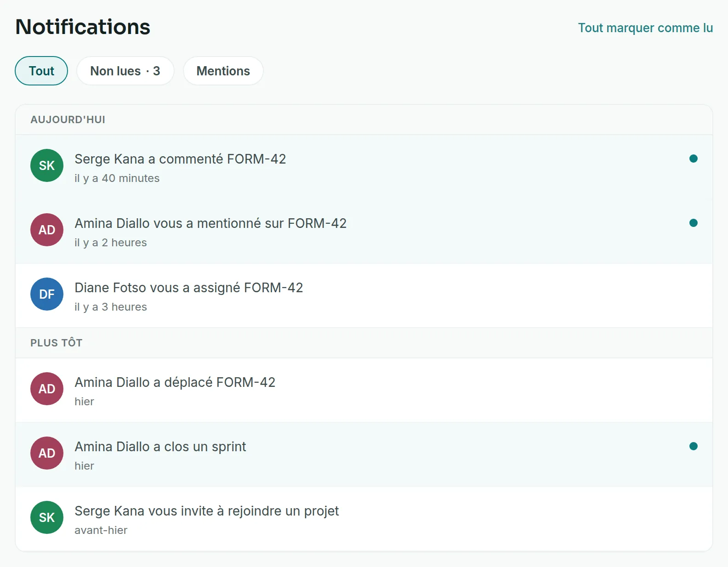The height and width of the screenshot is (567, 728).
Task: Open 'Amina Diallo vous a mentionné sur FORM-42'
Action: 364,232
